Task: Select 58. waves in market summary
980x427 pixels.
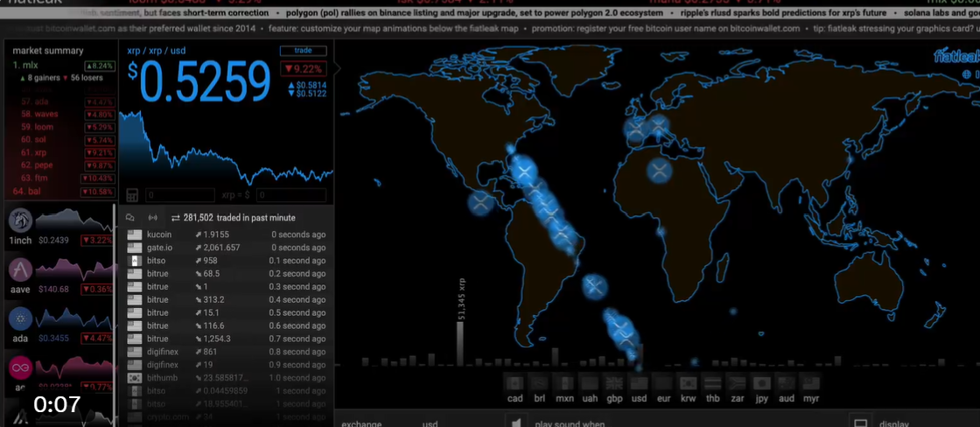Action: pyautogui.click(x=39, y=114)
